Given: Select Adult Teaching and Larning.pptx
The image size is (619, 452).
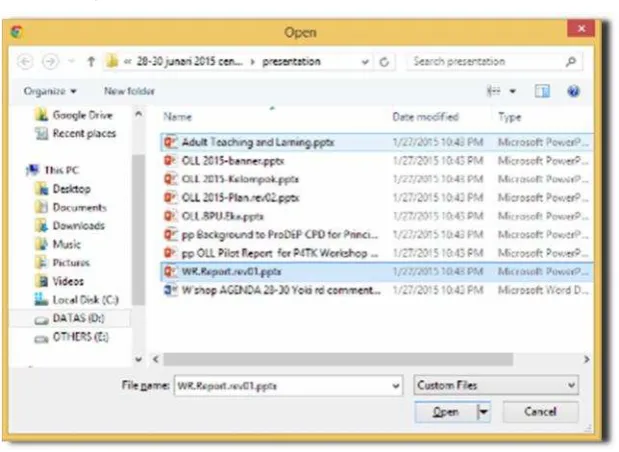Looking at the screenshot, I should pos(377,142).
